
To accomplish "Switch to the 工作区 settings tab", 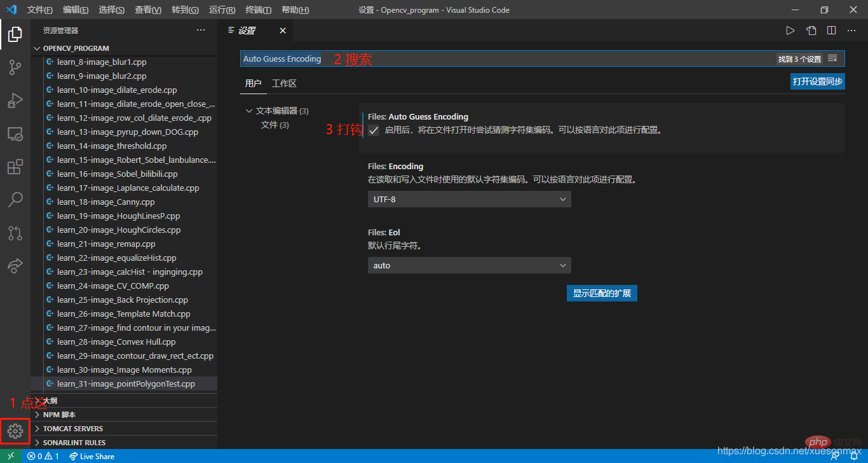I will [x=284, y=83].
